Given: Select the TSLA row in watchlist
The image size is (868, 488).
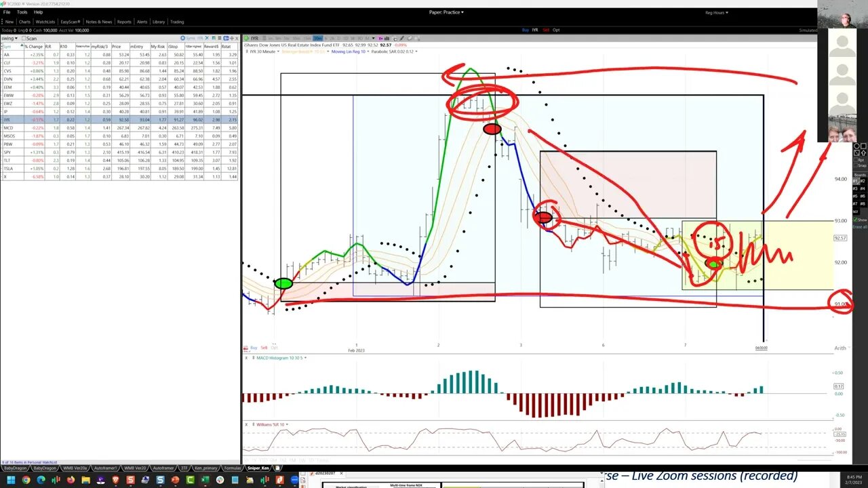Looking at the screenshot, I should tap(119, 168).
